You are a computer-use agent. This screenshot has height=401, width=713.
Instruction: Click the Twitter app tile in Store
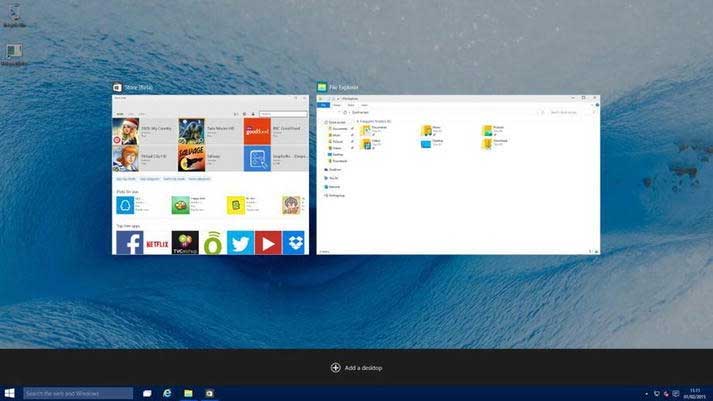[x=240, y=242]
